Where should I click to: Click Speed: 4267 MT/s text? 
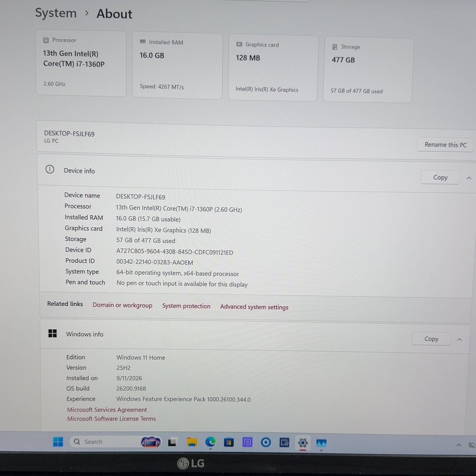coord(162,86)
